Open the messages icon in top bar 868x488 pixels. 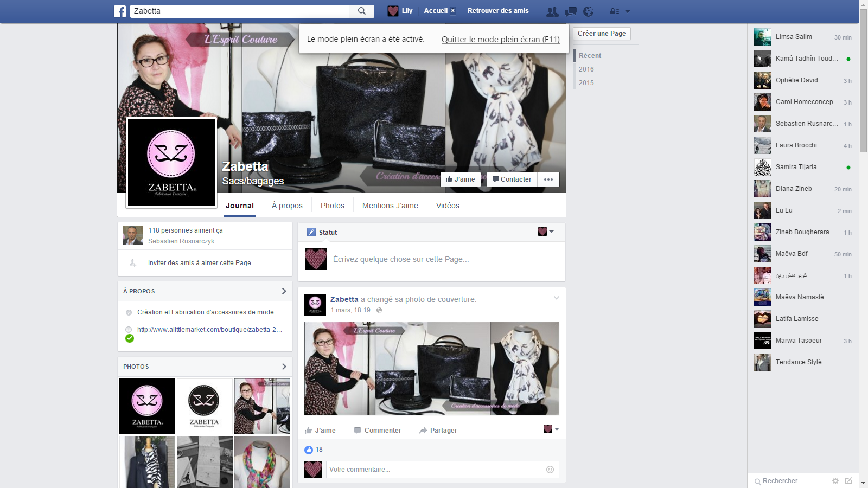tap(570, 11)
